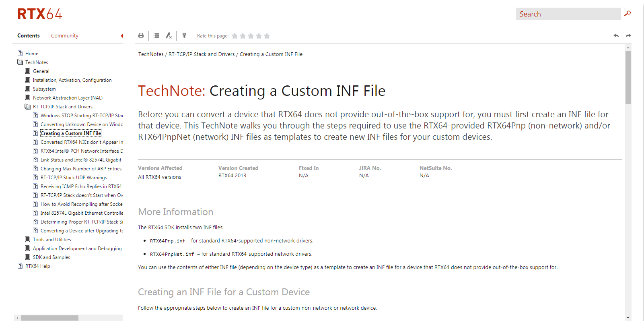The width and height of the screenshot is (644, 321).
Task: Click the print page icon
Action: click(x=141, y=36)
